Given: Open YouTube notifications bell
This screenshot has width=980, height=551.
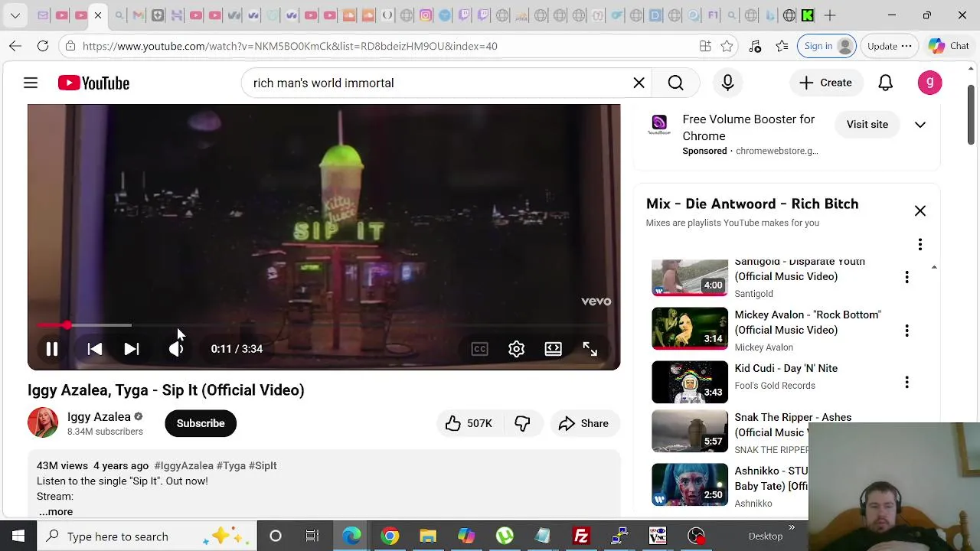Looking at the screenshot, I should point(885,83).
